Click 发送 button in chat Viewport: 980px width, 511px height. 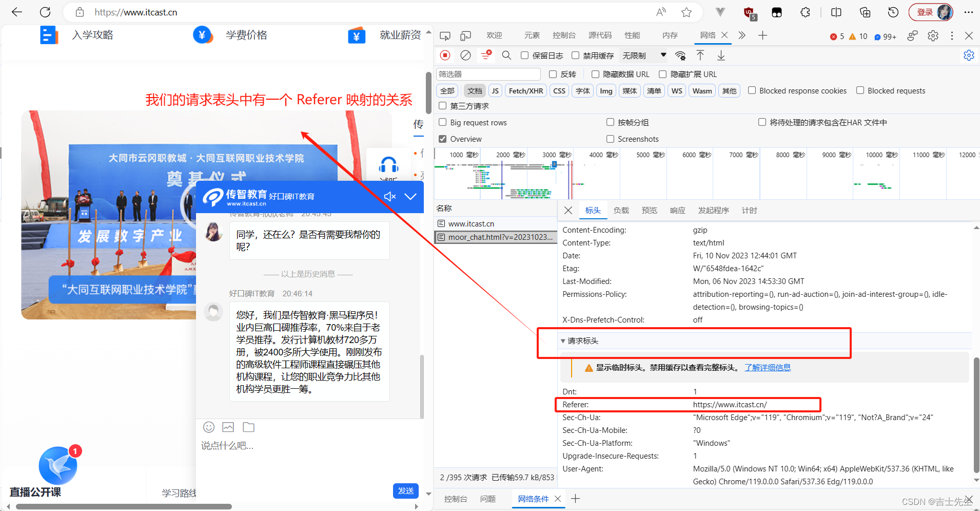click(406, 491)
